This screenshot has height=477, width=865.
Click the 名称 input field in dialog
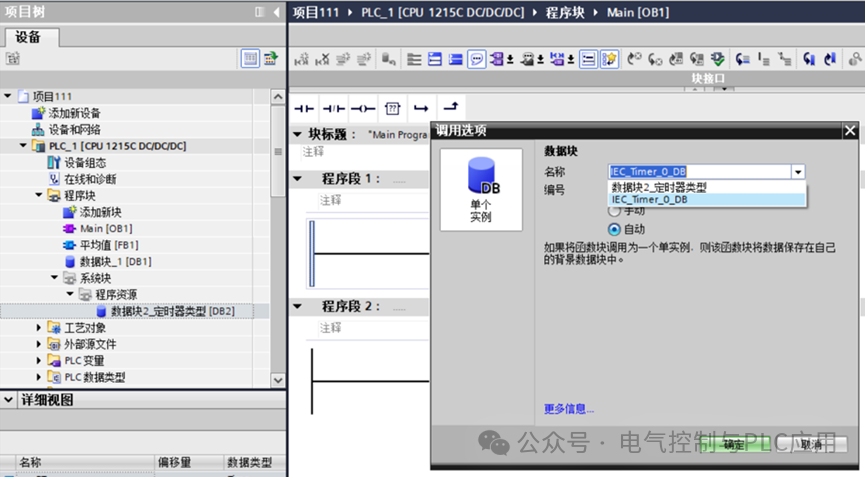click(x=700, y=172)
